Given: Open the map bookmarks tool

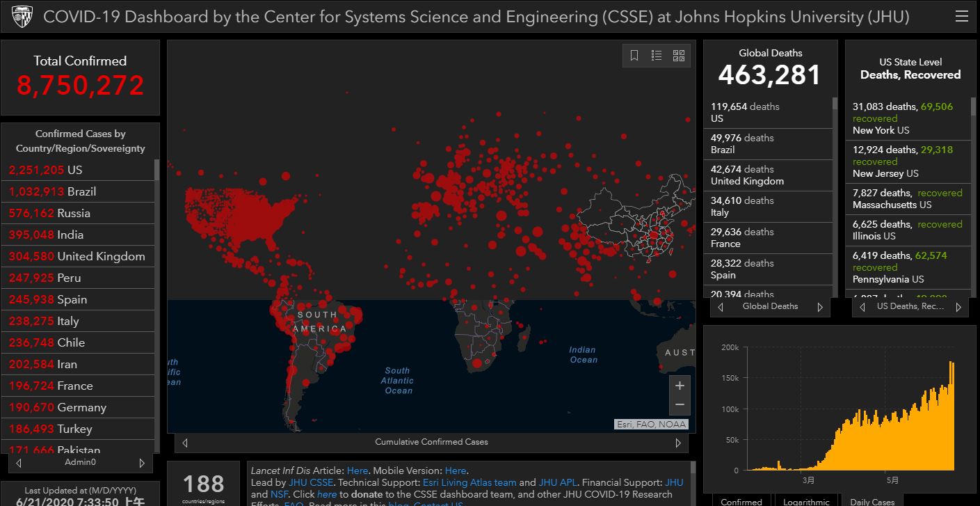Looking at the screenshot, I should point(634,56).
